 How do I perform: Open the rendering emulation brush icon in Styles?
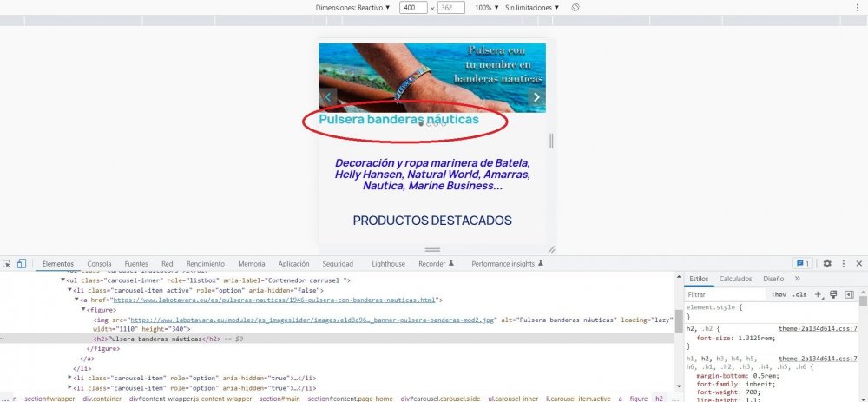[x=833, y=294]
